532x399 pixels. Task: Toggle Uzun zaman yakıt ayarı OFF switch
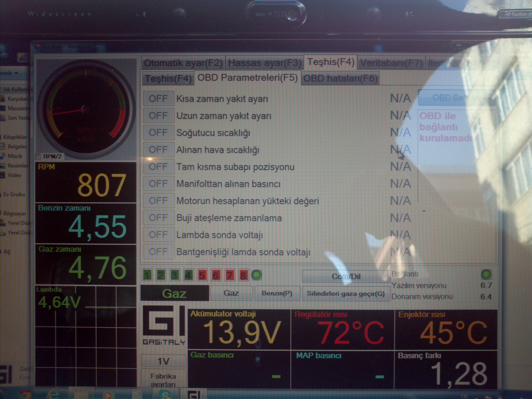click(x=159, y=116)
